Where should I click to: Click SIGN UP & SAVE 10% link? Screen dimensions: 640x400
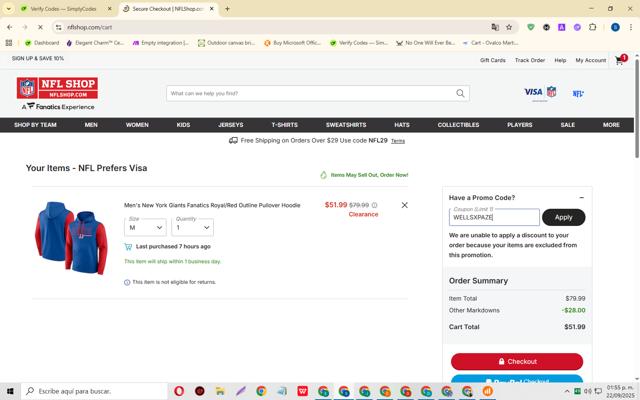click(x=38, y=58)
